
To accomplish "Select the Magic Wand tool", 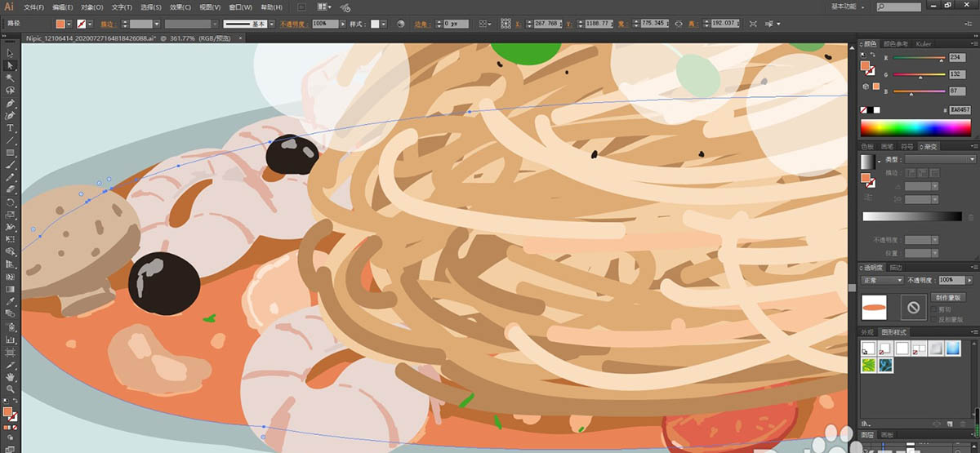I will click(x=11, y=78).
